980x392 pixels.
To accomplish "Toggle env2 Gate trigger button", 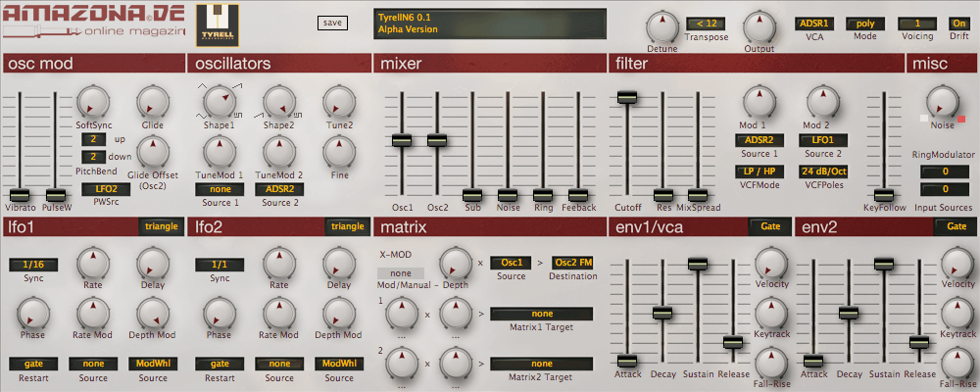I will [x=956, y=226].
